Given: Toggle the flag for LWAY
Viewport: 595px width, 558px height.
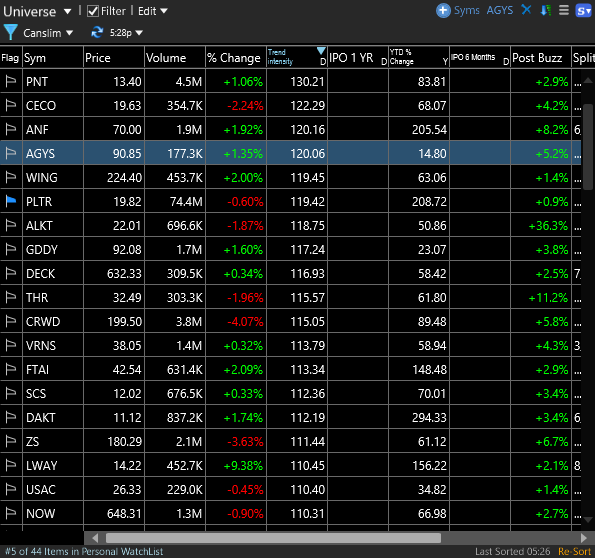Looking at the screenshot, I should pyautogui.click(x=11, y=465).
